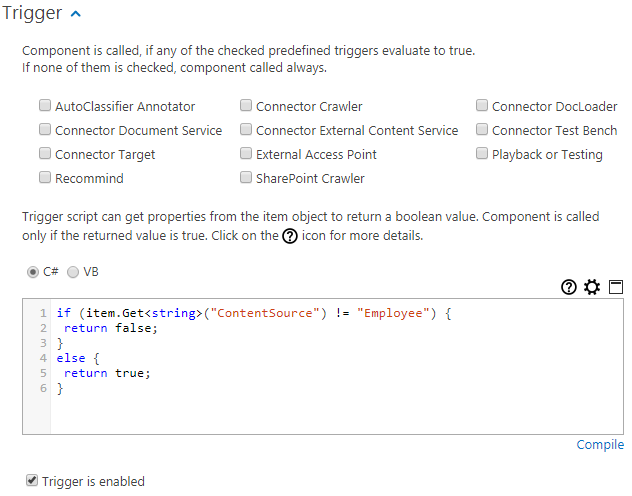Select the SharePoint Crawler checkbox

[246, 178]
